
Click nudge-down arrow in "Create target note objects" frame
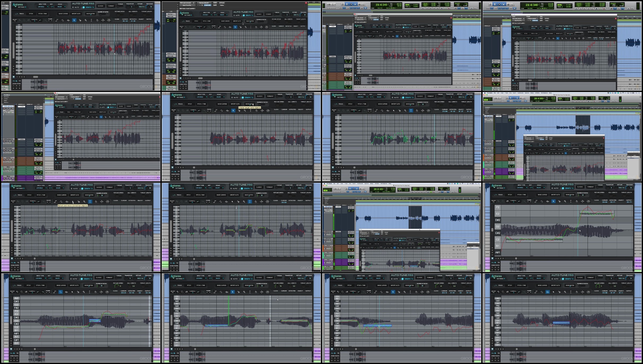(208, 111)
